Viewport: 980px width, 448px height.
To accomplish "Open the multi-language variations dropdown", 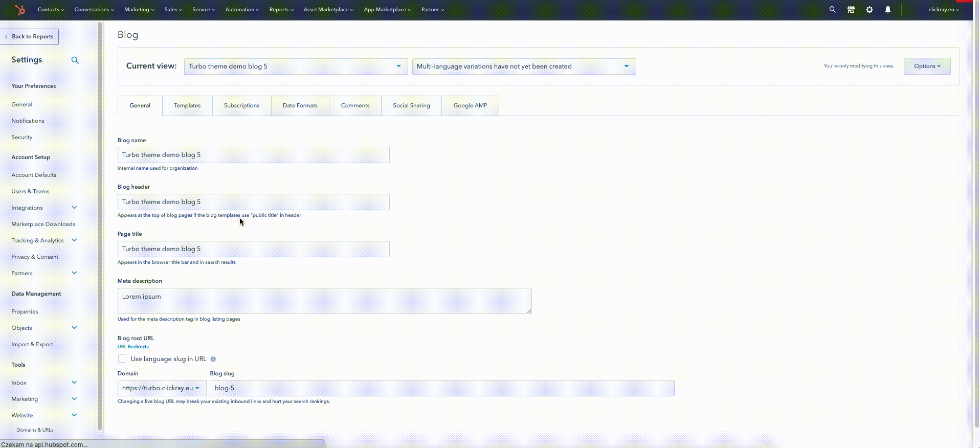I will click(x=524, y=66).
